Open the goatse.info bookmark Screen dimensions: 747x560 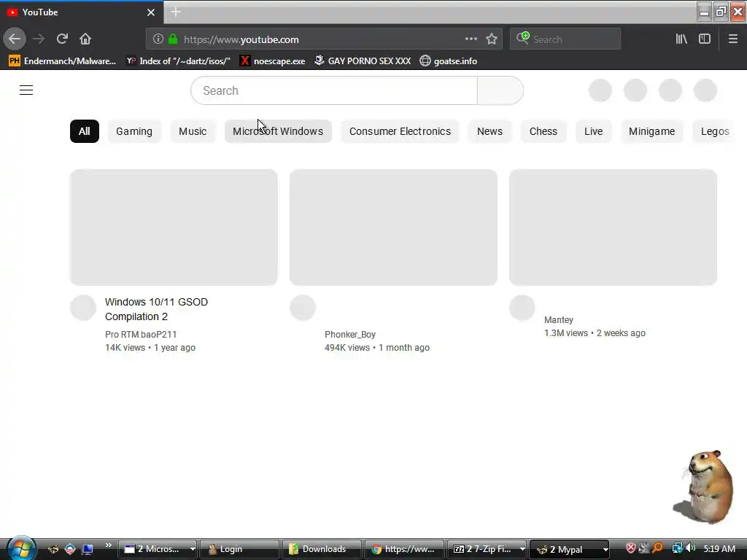(449, 61)
